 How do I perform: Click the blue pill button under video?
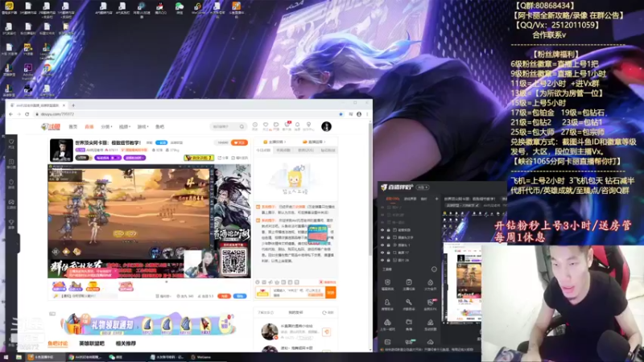[240, 296]
